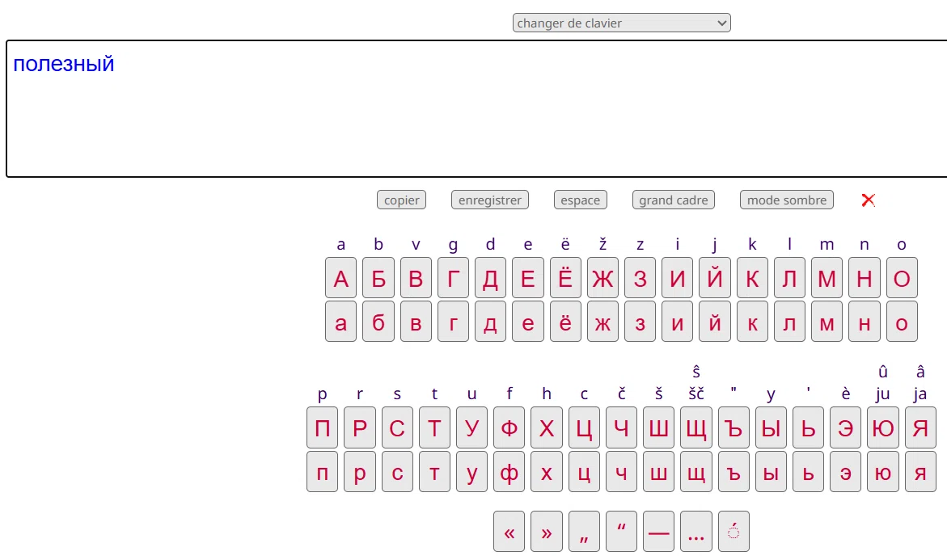947x560 pixels.
Task: Tap the uppercase Ж key
Action: tap(602, 278)
